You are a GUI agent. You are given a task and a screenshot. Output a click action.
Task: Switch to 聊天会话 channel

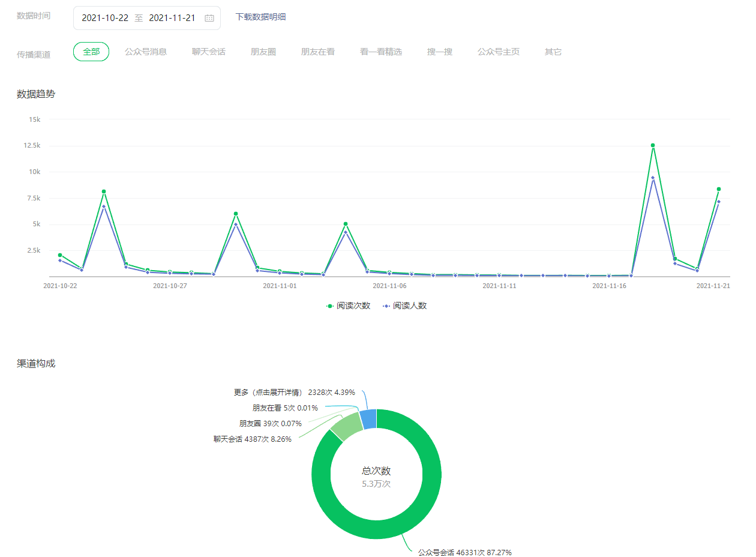[x=209, y=52]
